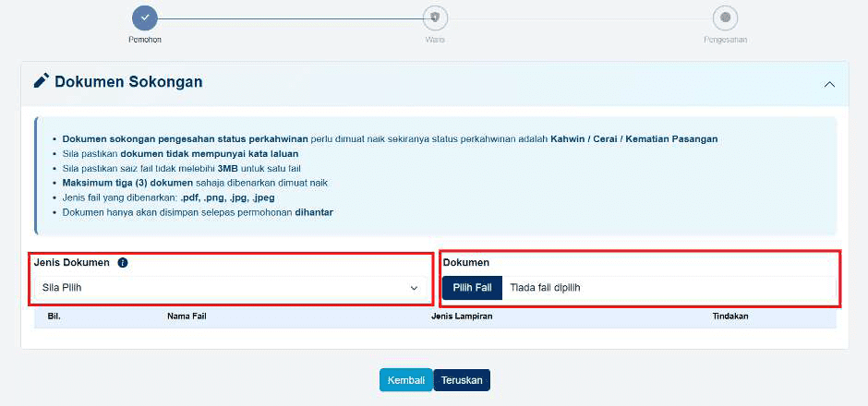Click the arrow of the Jenis Dokumen combo box

pos(414,288)
